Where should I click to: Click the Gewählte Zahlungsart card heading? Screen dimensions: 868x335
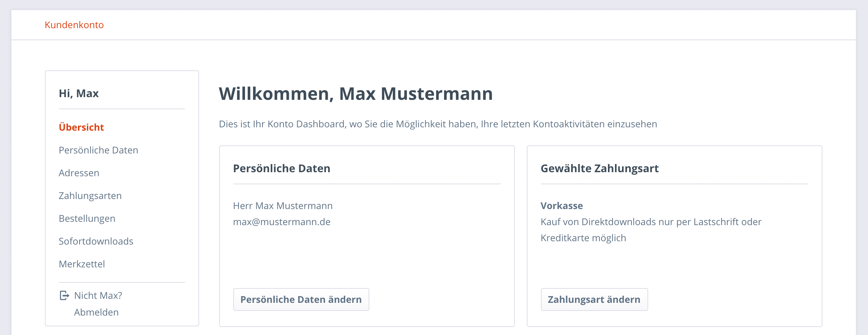pos(600,169)
